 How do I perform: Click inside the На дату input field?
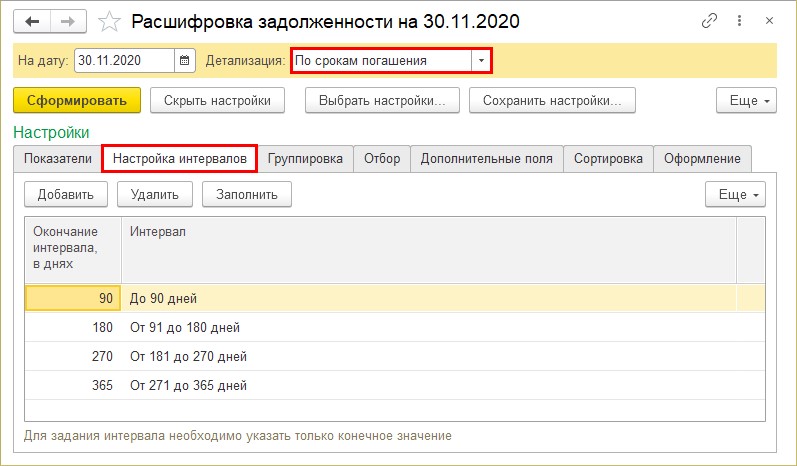point(124,60)
